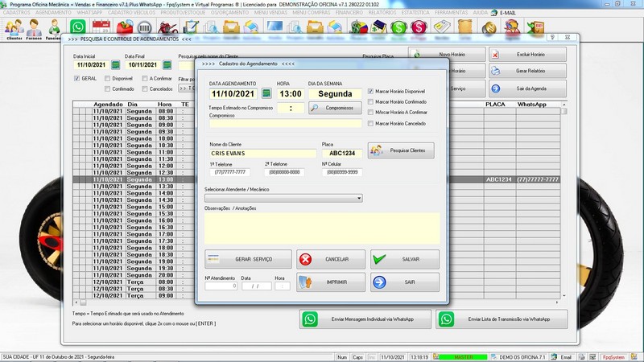Open the AGENDAMENTO menu
This screenshot has width=644, height=362.
pyautogui.click(x=53, y=13)
